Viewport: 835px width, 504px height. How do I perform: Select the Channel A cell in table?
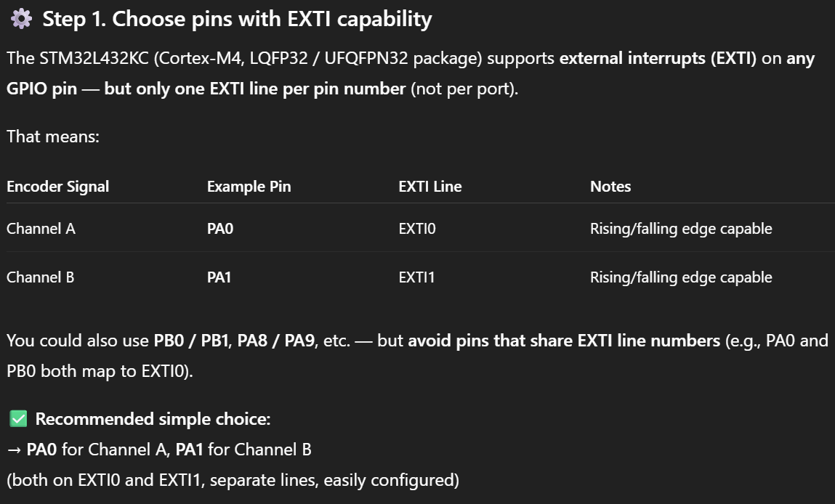[41, 229]
